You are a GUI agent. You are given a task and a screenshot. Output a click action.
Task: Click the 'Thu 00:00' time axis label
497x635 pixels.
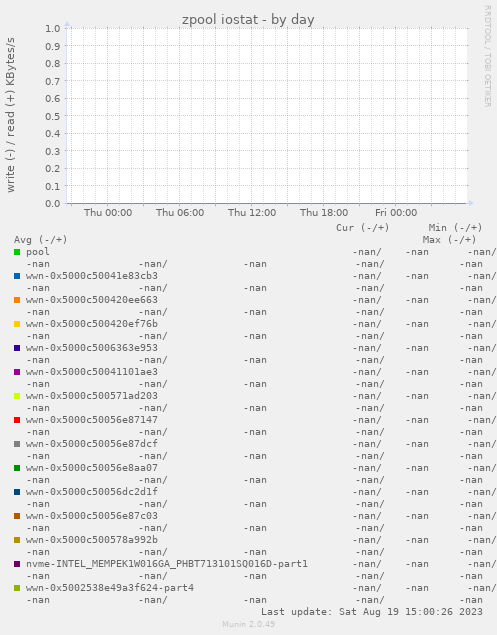[x=108, y=213]
